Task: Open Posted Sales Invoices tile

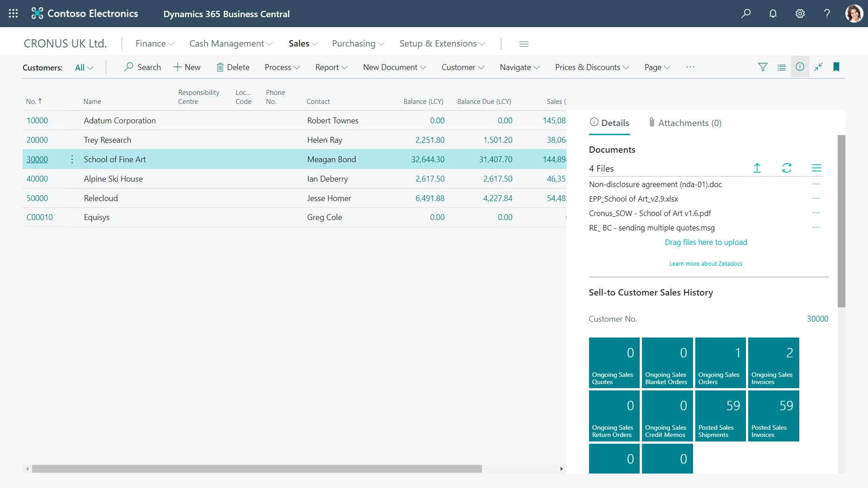Action: pos(774,416)
